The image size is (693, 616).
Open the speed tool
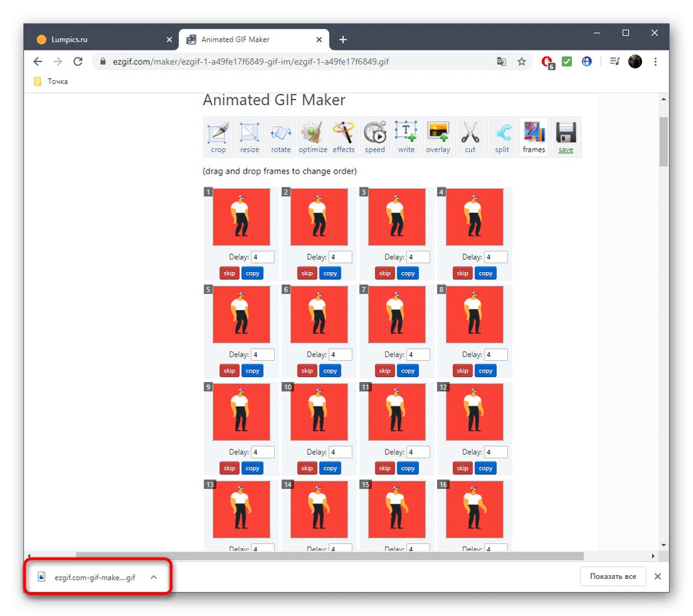click(x=375, y=137)
